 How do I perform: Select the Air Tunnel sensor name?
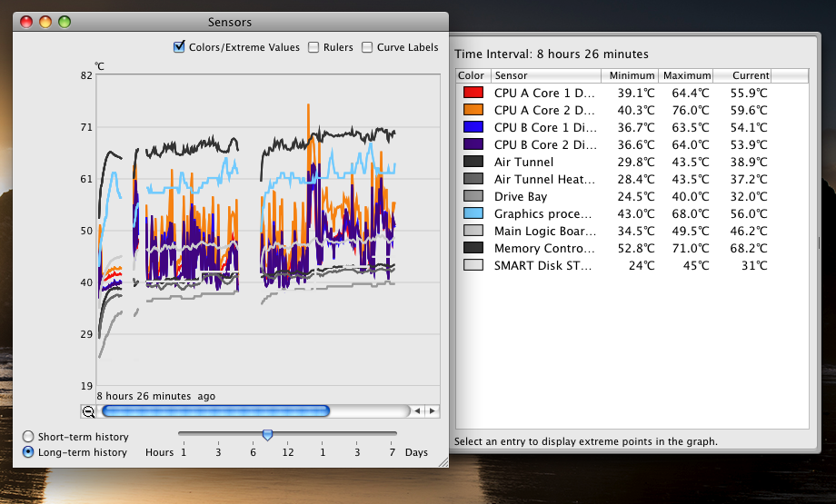coord(523,162)
